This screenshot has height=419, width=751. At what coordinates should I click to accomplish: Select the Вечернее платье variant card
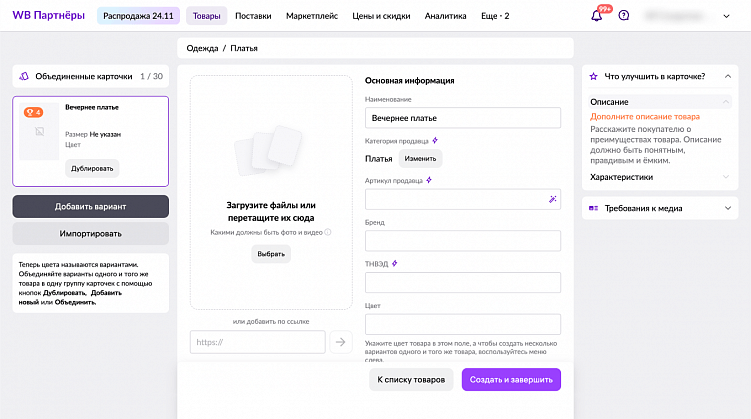tap(91, 141)
